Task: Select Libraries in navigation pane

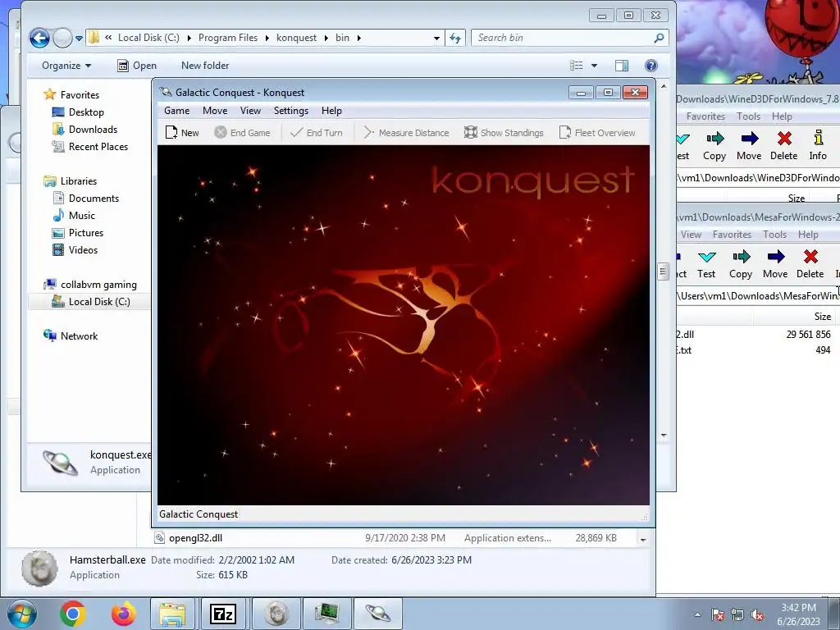Action: pyautogui.click(x=78, y=181)
